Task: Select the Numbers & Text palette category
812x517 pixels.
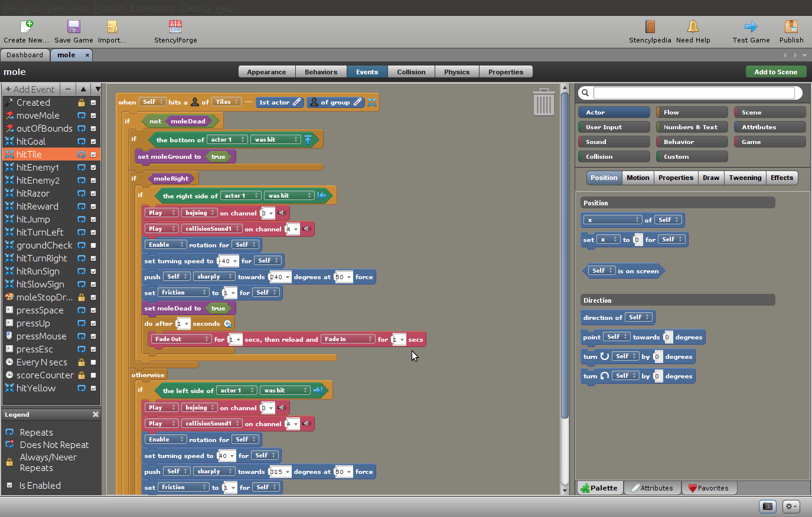Action: coord(692,127)
